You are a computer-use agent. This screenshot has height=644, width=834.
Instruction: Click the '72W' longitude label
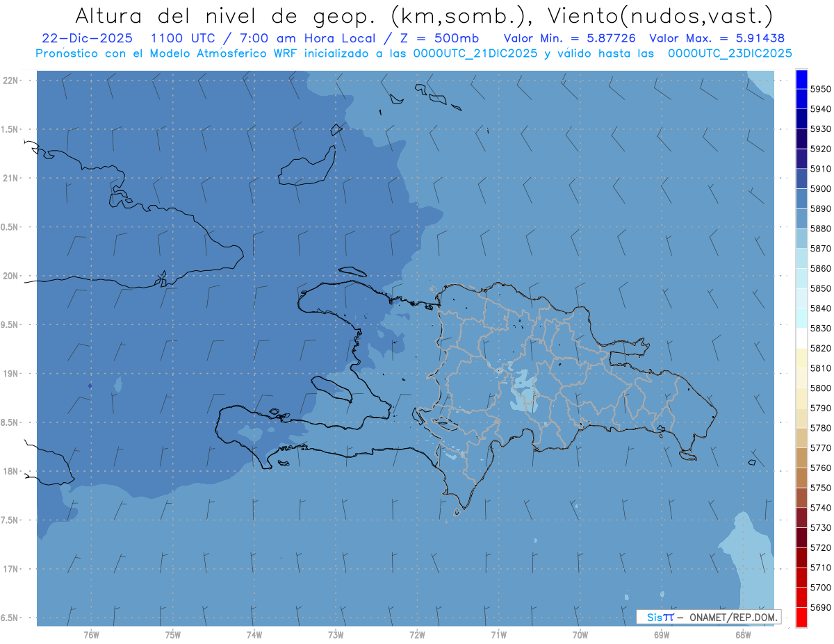417,635
